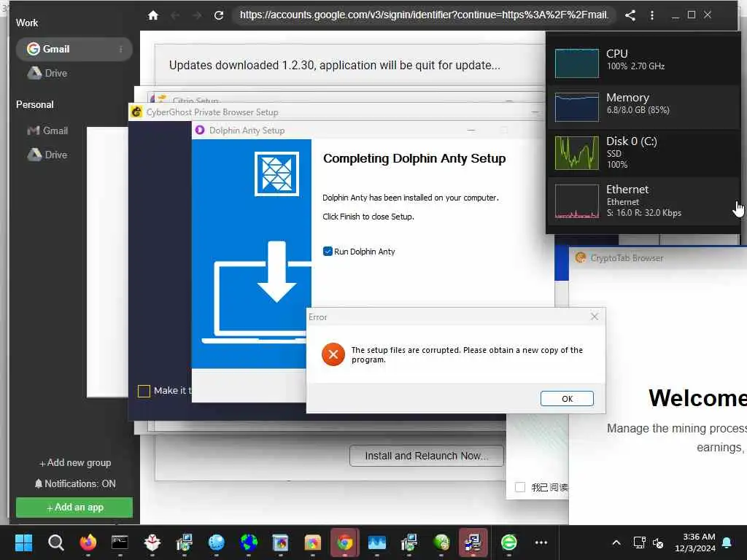This screenshot has height=560, width=747.
Task: Click the Personal group heading
Action: (x=35, y=105)
